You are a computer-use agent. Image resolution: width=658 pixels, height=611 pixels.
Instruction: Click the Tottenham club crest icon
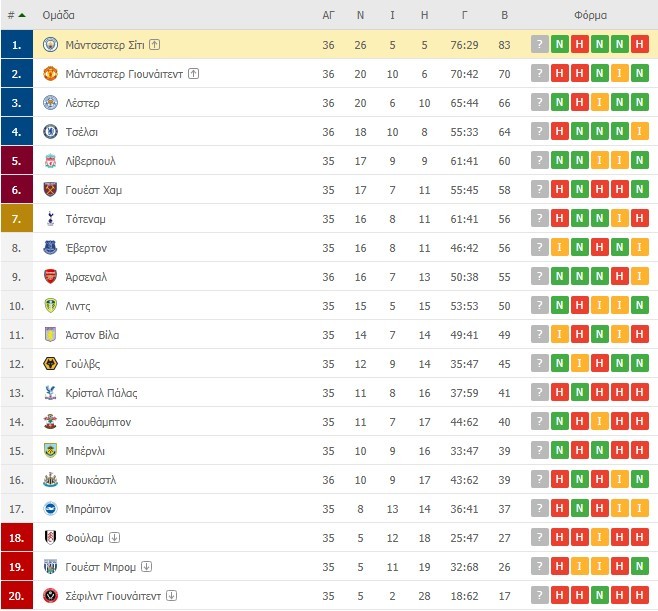[51, 218]
